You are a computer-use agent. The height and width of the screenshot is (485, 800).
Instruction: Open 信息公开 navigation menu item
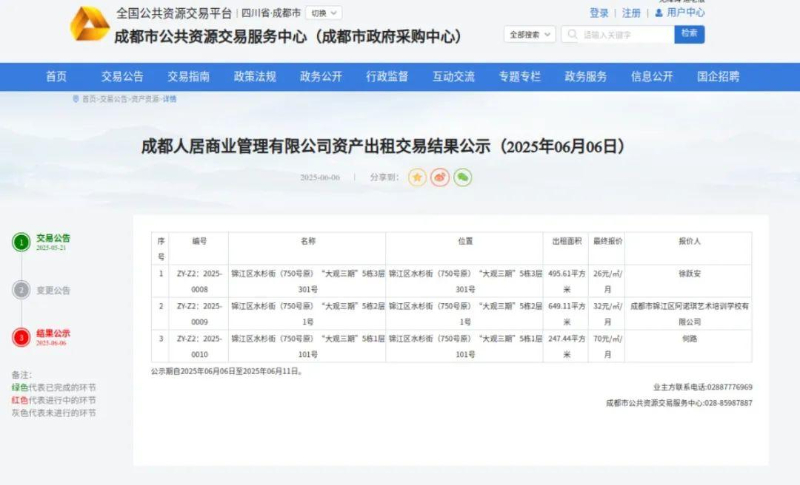click(x=652, y=76)
